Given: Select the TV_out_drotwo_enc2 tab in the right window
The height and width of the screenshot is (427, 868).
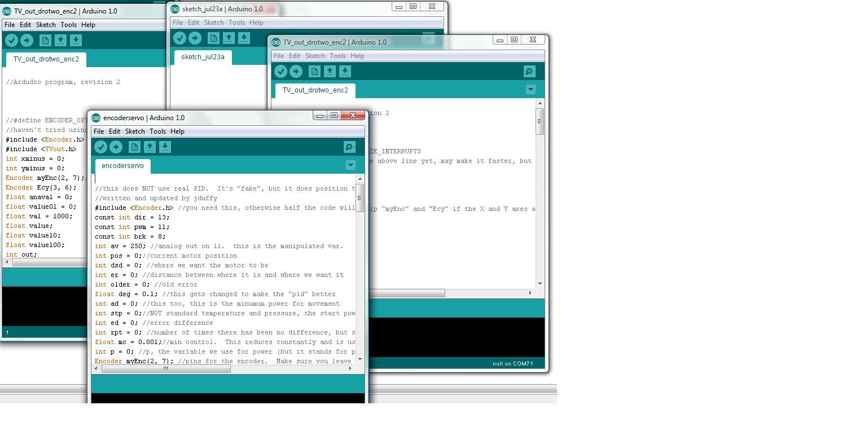Looking at the screenshot, I should coord(315,90).
